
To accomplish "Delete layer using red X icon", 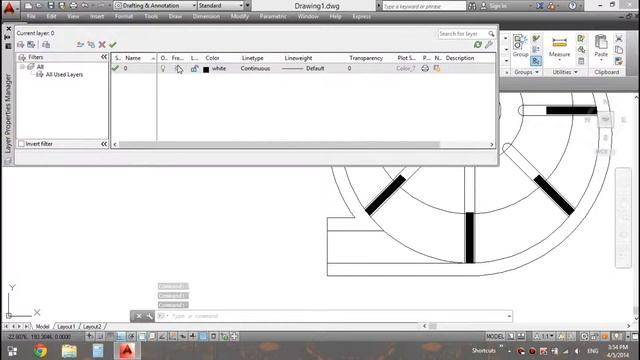I will (102, 45).
